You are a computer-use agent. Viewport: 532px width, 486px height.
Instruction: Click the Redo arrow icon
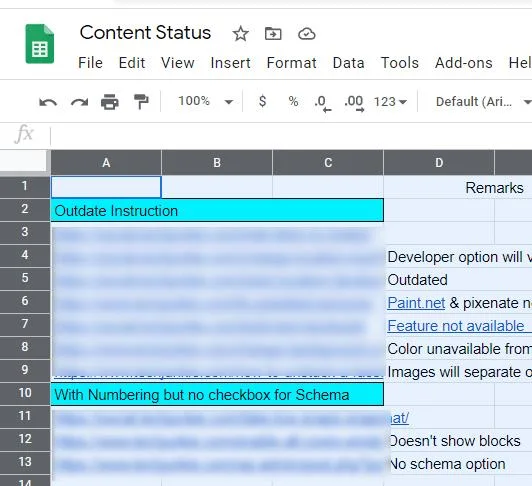79,102
